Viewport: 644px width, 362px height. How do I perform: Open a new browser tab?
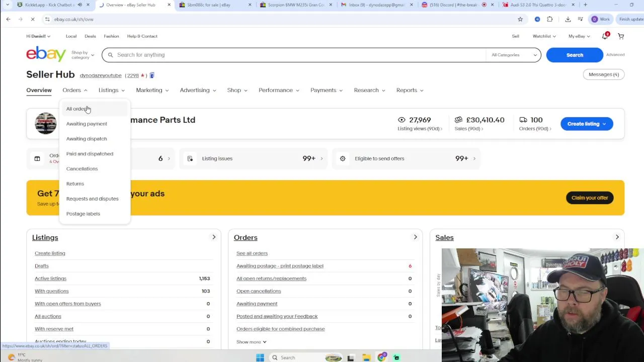[x=585, y=5]
